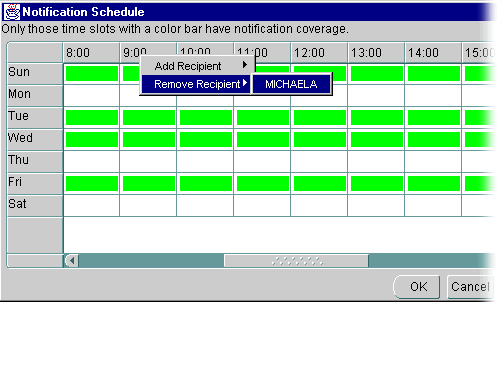Image resolution: width=498 pixels, height=375 pixels.
Task: Select Friday 13:00 green slot
Action: [x=377, y=184]
